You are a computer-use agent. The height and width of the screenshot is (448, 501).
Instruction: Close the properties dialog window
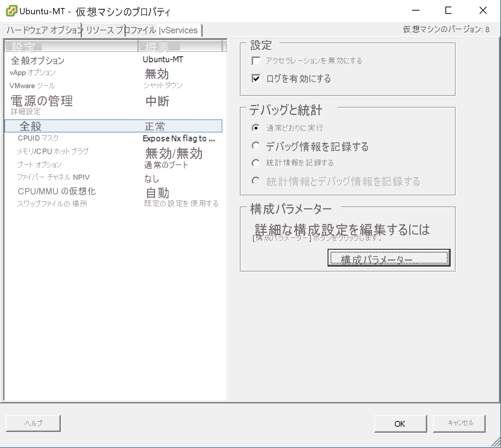click(x=483, y=11)
